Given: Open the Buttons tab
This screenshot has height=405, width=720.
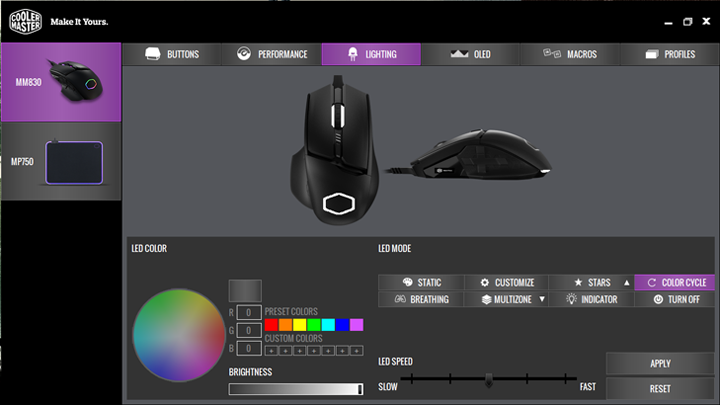Looking at the screenshot, I should 172,54.
